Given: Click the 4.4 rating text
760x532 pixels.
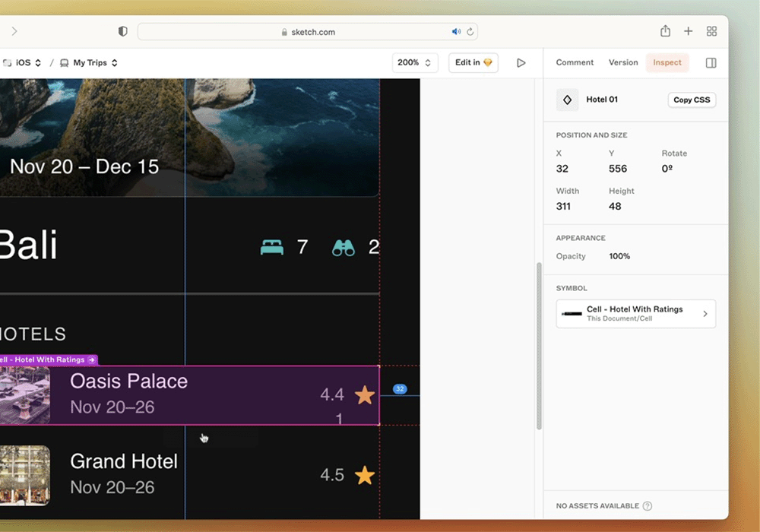Looking at the screenshot, I should (x=332, y=394).
